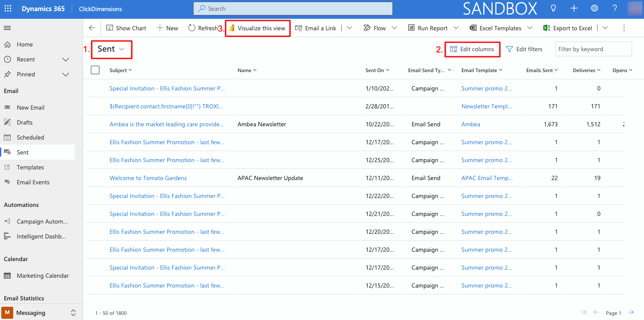Open the Welcome to Tomato Gardens email
The image size is (644, 320).
pos(148,178)
